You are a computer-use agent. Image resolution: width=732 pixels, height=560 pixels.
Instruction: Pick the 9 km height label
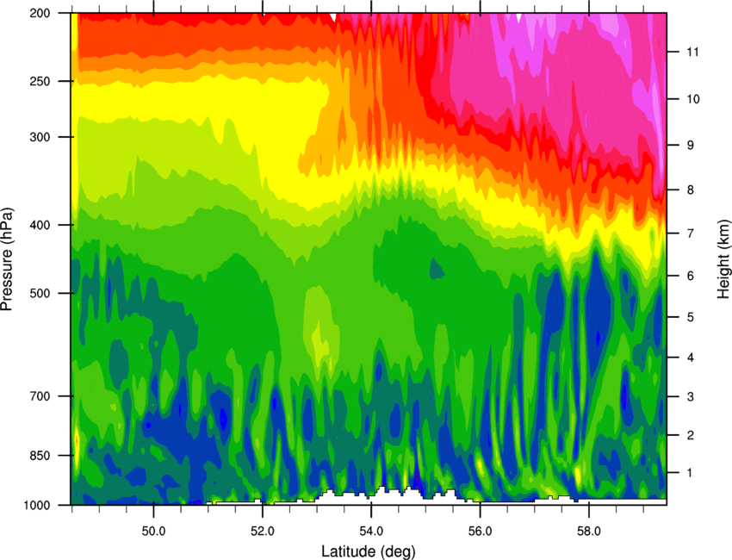690,146
